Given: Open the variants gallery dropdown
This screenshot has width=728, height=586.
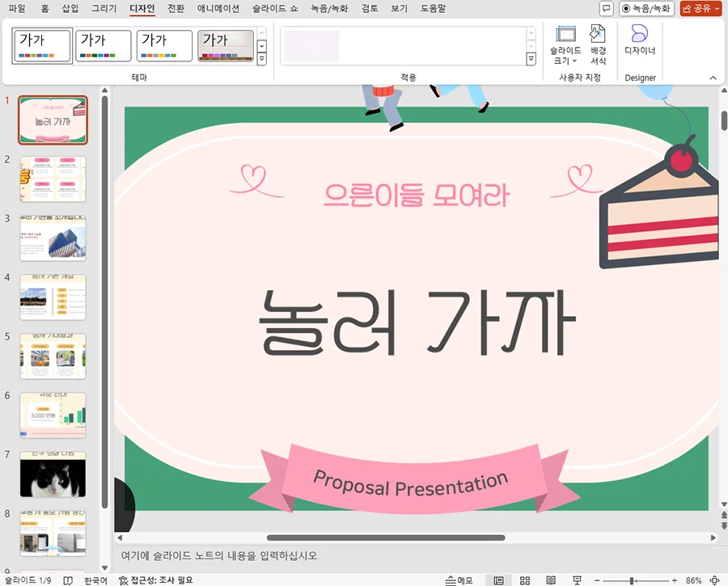Looking at the screenshot, I should pos(531,57).
